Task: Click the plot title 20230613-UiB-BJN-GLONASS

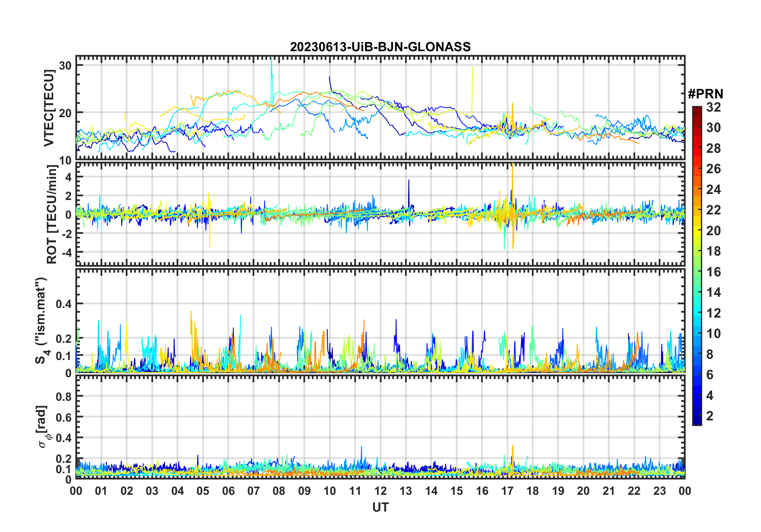Action: click(380, 47)
